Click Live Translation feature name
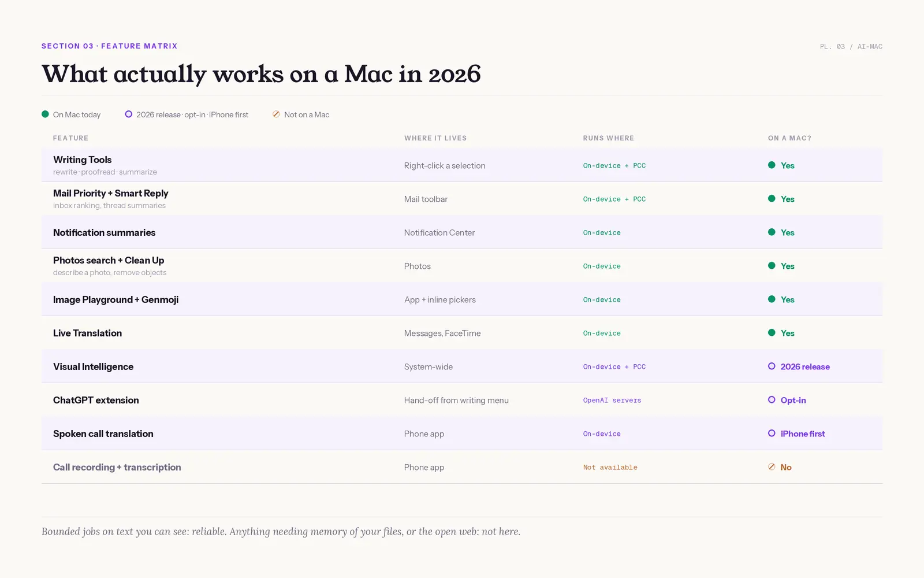The height and width of the screenshot is (578, 924). 88,333
